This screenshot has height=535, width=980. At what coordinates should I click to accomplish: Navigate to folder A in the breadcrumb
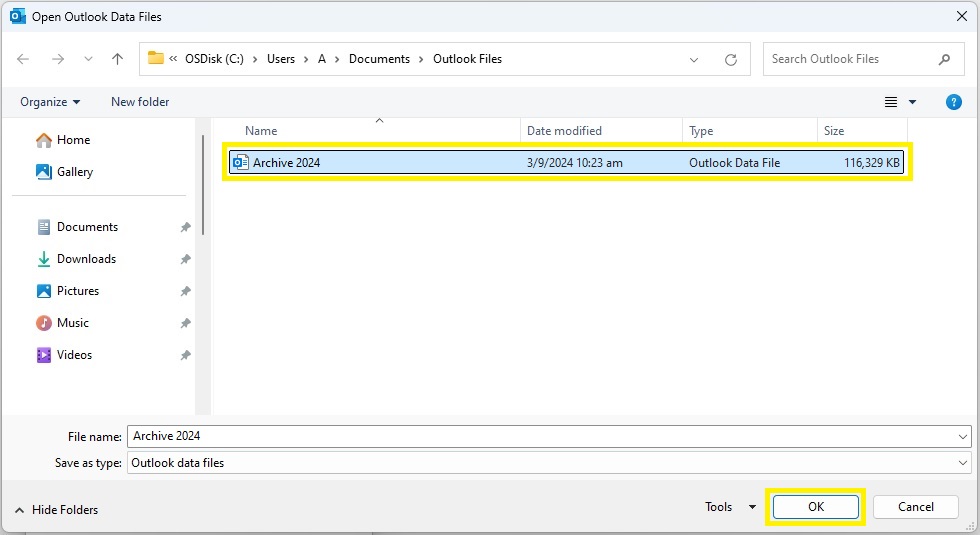(322, 59)
